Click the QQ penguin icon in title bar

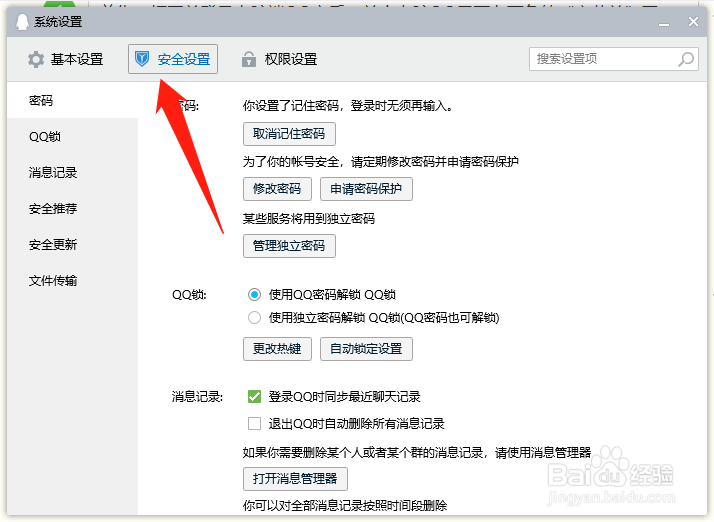22,21
